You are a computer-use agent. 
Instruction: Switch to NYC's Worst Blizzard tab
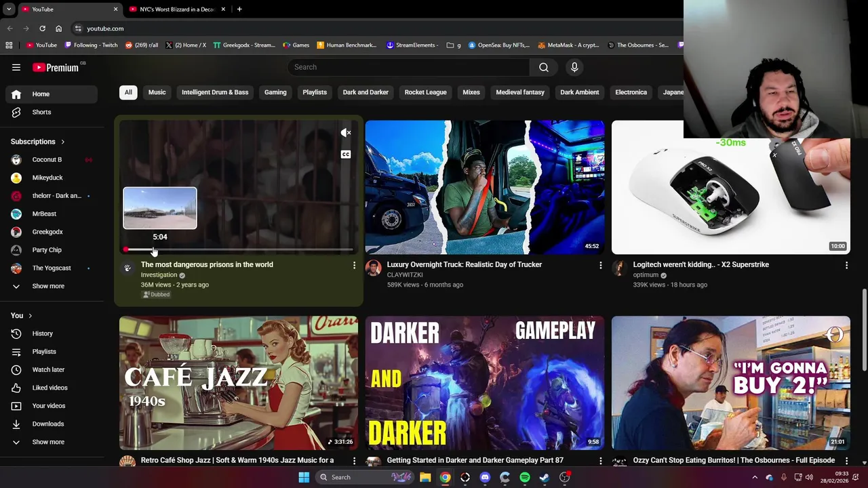pos(176,9)
